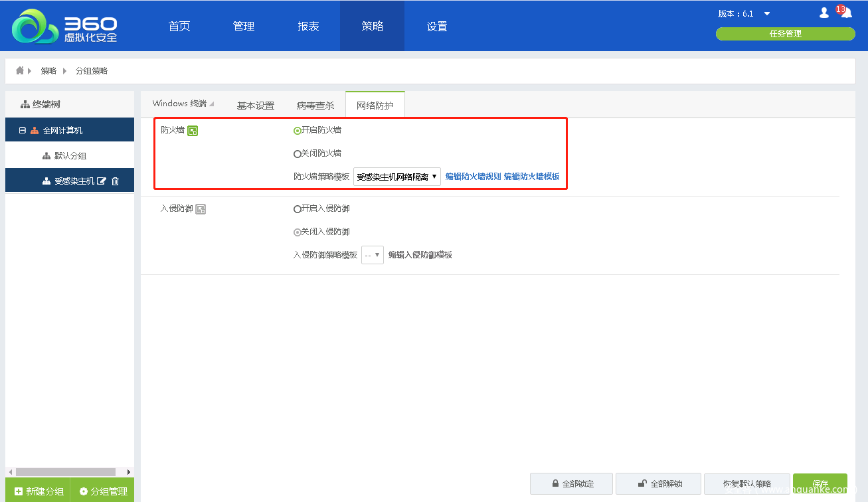Open the 防火墙策略模板 dropdown
This screenshot has height=502, width=868.
click(x=396, y=177)
